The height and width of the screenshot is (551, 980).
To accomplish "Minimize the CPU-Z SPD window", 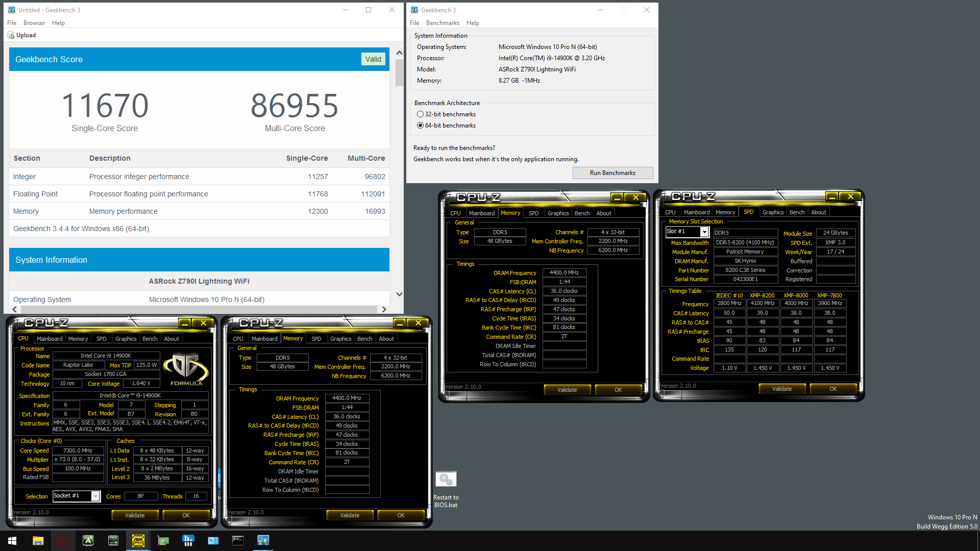I will click(832, 196).
